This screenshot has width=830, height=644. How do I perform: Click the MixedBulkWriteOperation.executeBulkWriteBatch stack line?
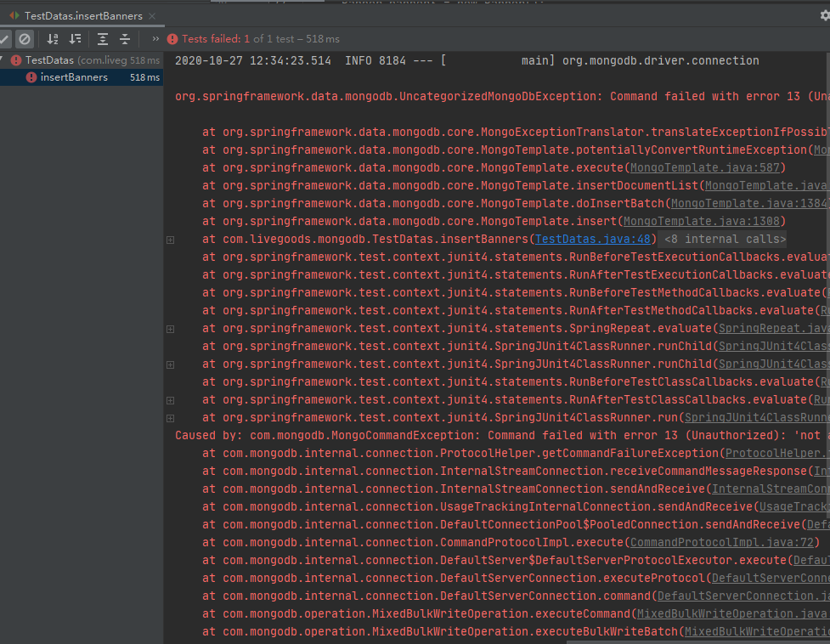tap(517, 632)
